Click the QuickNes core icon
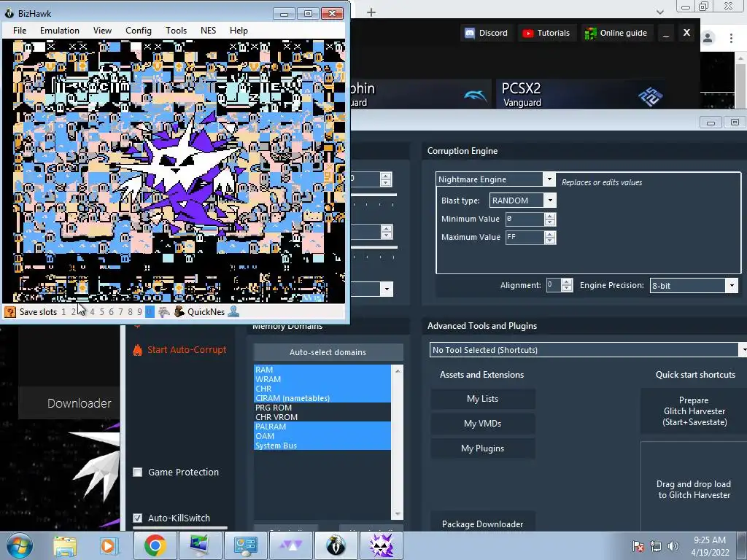 coord(179,312)
